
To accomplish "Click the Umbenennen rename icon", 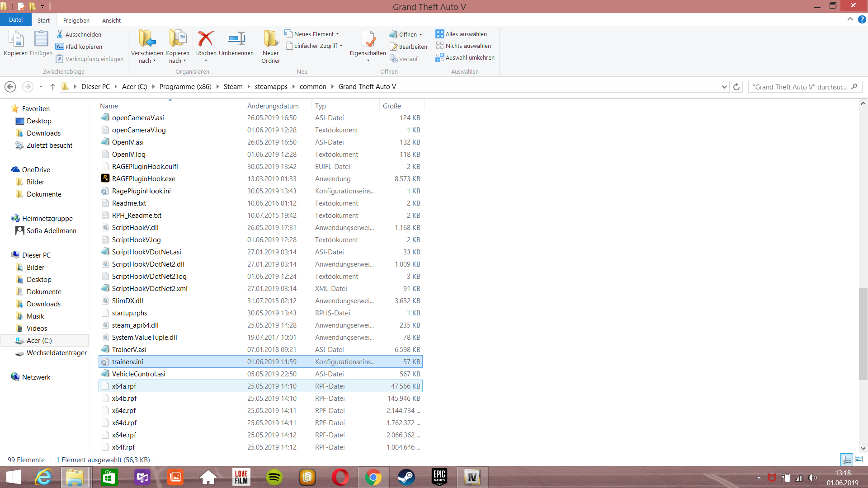I will pos(236,39).
